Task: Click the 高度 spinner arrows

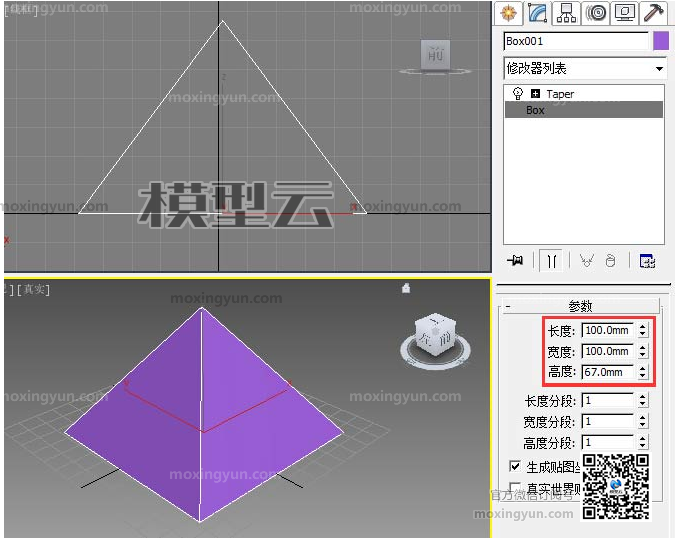Action: click(643, 372)
